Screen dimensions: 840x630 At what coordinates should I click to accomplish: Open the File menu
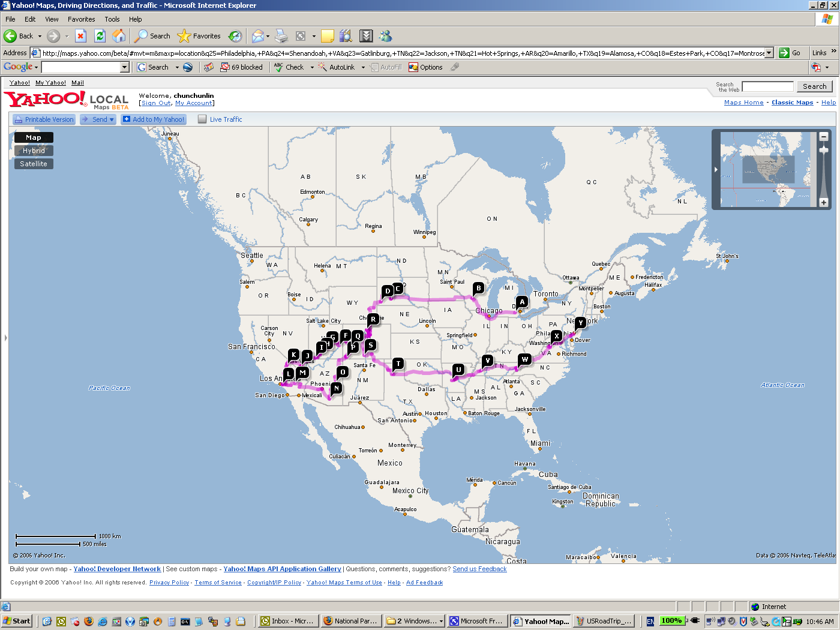coord(10,19)
